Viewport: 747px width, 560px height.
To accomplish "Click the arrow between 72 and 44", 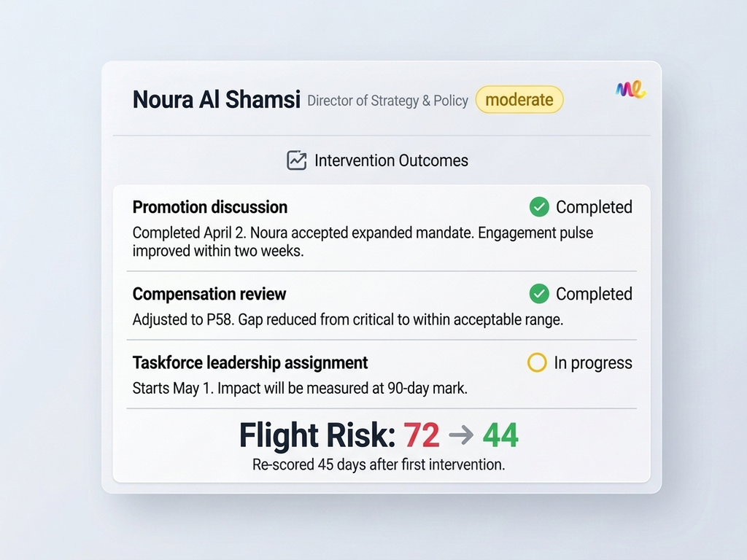I will coord(461,436).
